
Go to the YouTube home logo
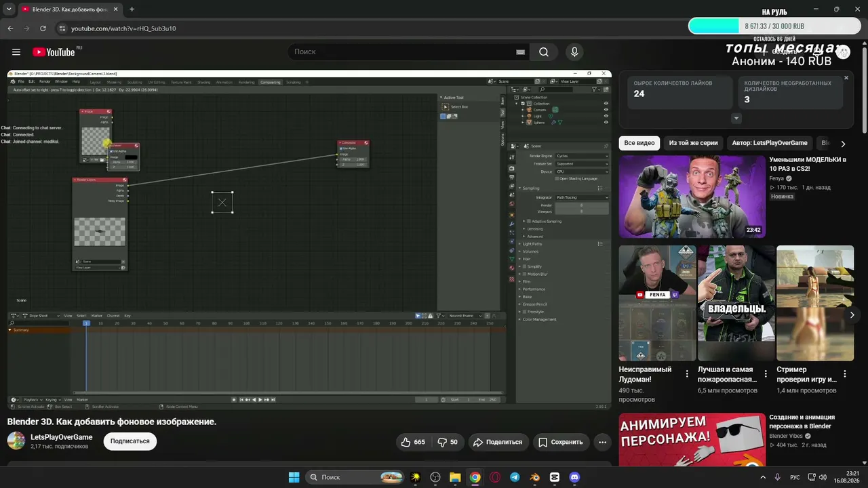(x=54, y=52)
